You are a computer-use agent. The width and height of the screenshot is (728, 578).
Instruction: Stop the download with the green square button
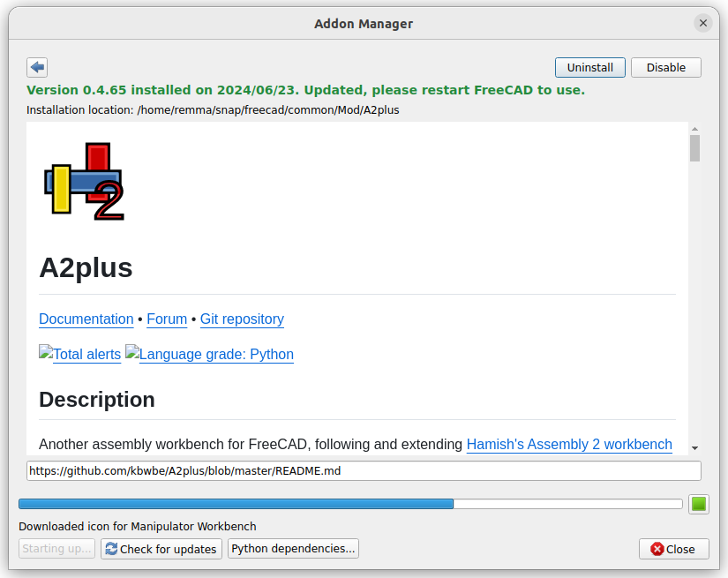tap(698, 504)
